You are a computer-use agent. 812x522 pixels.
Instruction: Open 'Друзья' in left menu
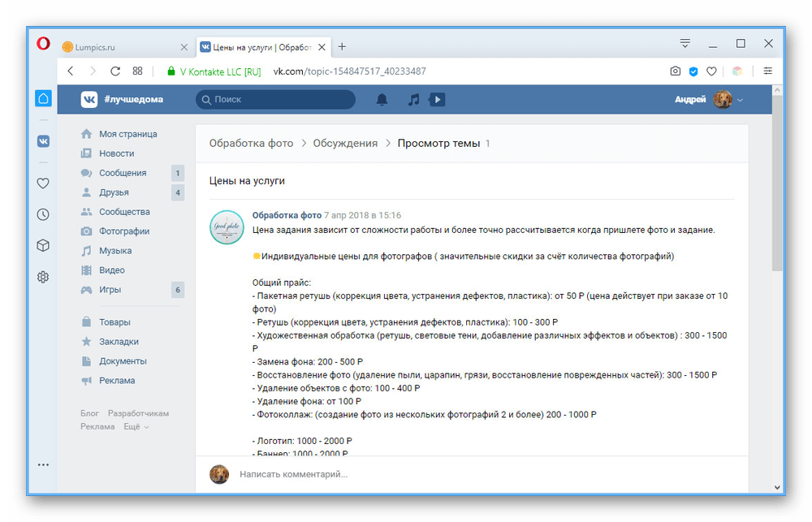pos(114,192)
